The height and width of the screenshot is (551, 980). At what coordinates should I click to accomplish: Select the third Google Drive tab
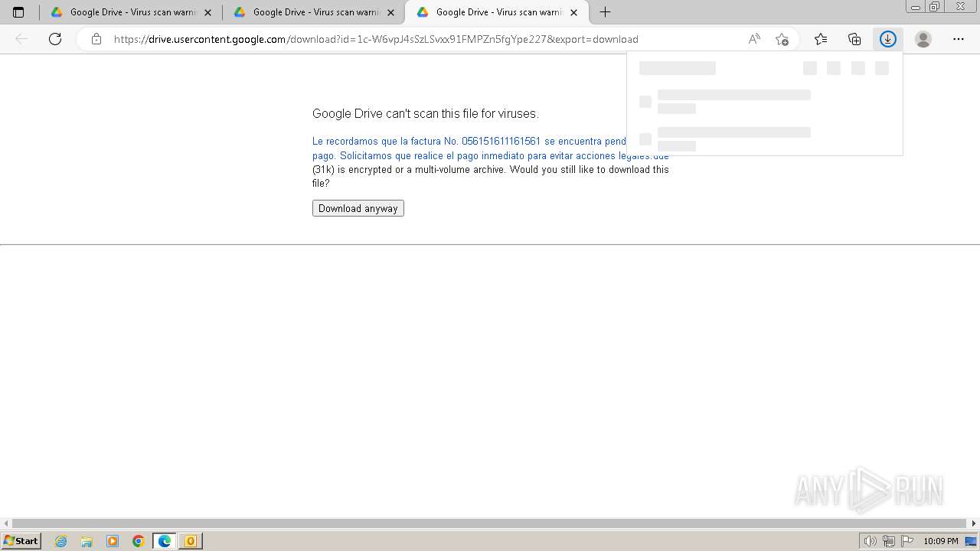497,12
